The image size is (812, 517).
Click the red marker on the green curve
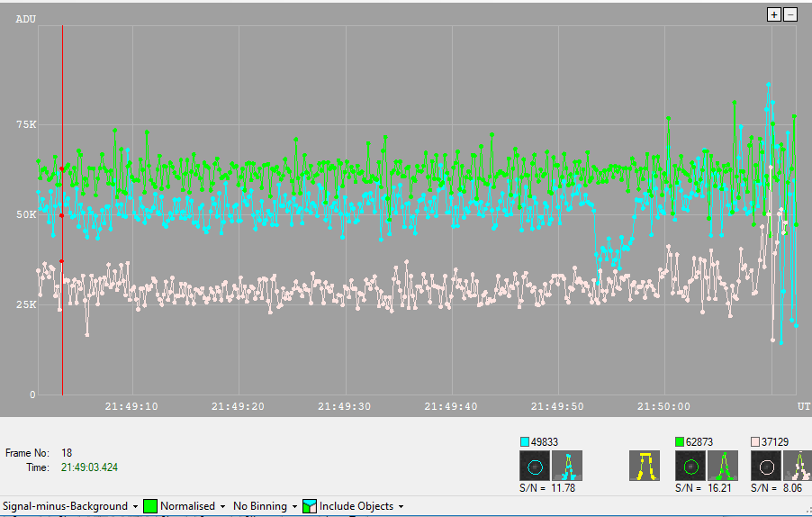62,168
